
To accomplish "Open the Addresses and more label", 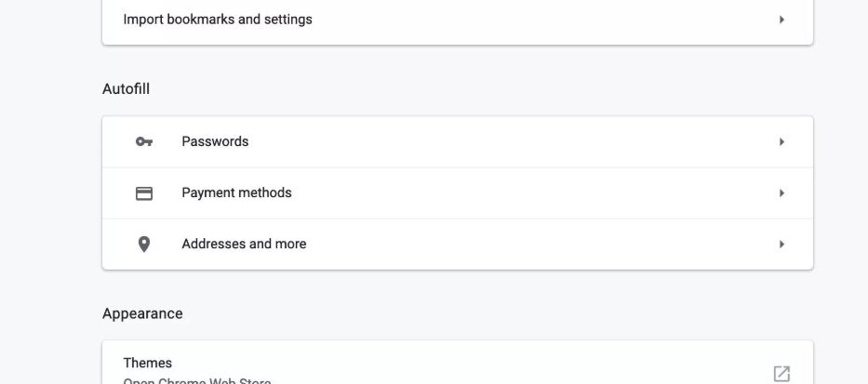I will coord(244,245).
